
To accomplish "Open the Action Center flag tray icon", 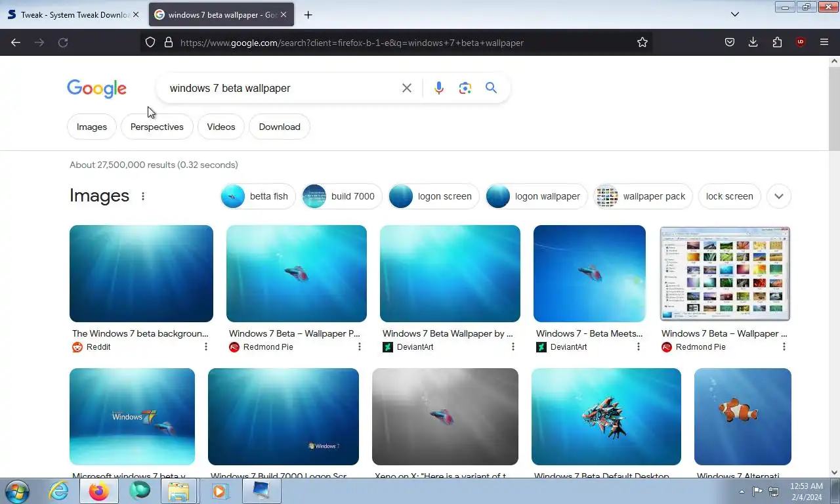I will [757, 491].
